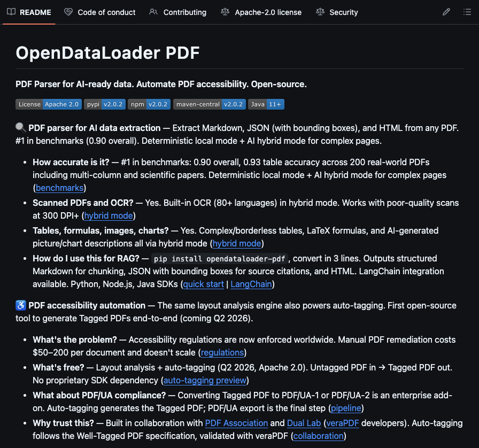This screenshot has height=448, width=479.
Task: Click the book icon beside README
Action: tap(11, 12)
